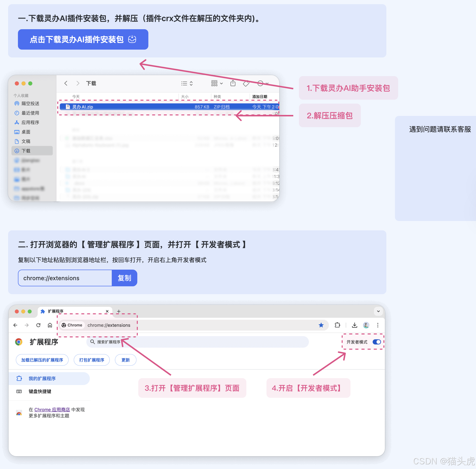Go forward in Finder downloads window
This screenshot has height=469, width=476.
78,83
